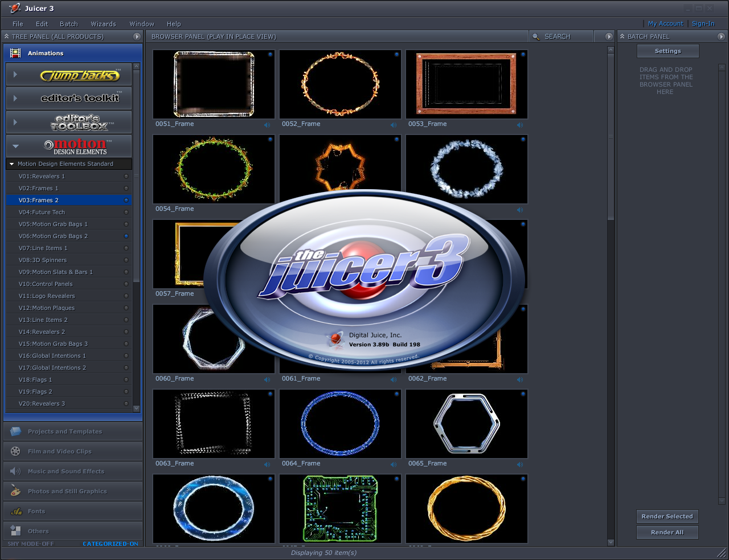Click the tree list scroll-down arrow

click(x=137, y=408)
